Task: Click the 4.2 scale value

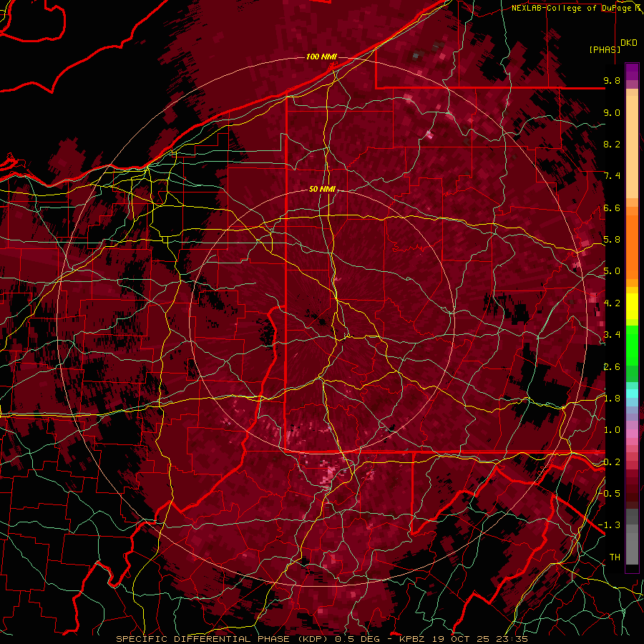Action: click(x=612, y=303)
